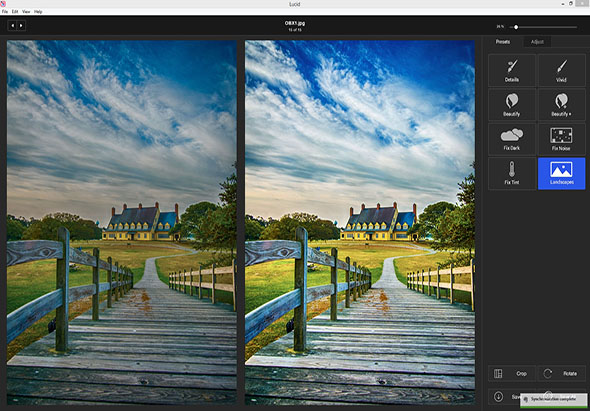Click the right end of zoom slider track
Viewport: 590px width, 411px height.
coord(576,27)
